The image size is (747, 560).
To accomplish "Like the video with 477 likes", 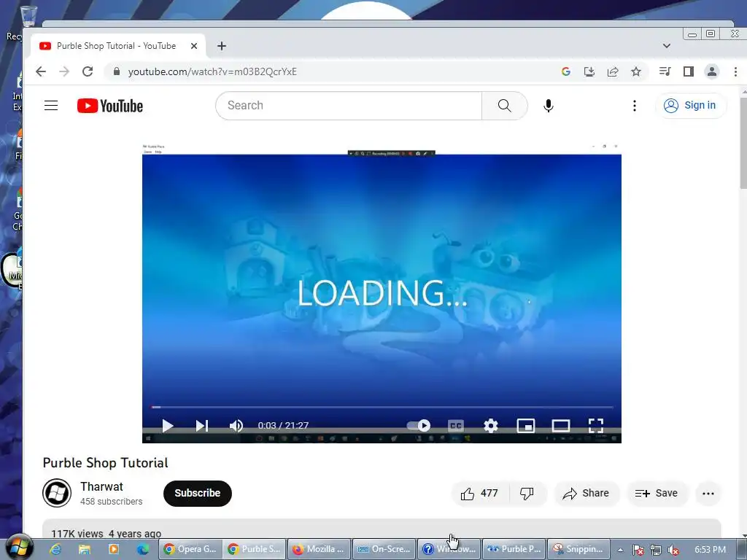I will tap(480, 494).
